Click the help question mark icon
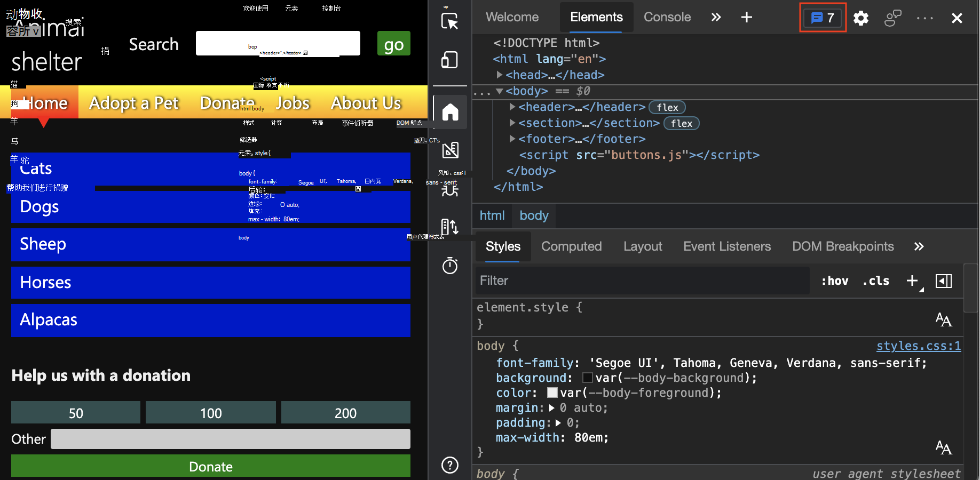Viewport: 980px width, 480px height. click(x=450, y=465)
